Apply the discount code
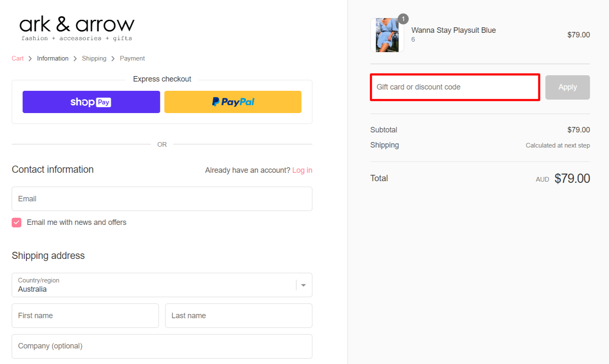The image size is (609, 364). pyautogui.click(x=567, y=87)
